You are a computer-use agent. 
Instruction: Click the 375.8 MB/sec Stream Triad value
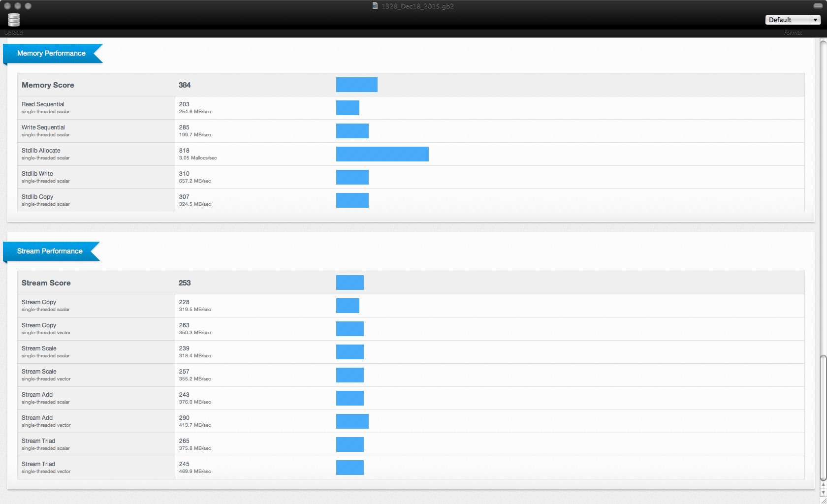pos(195,448)
